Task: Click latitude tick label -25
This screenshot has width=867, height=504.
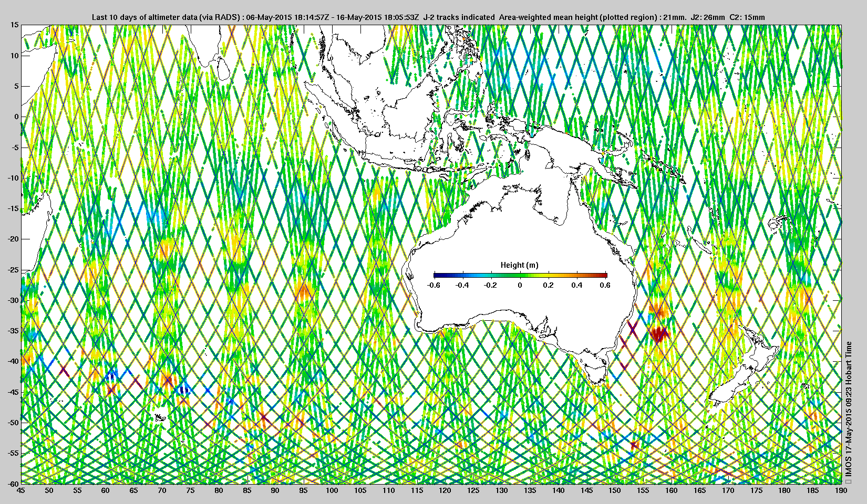Action: point(14,269)
